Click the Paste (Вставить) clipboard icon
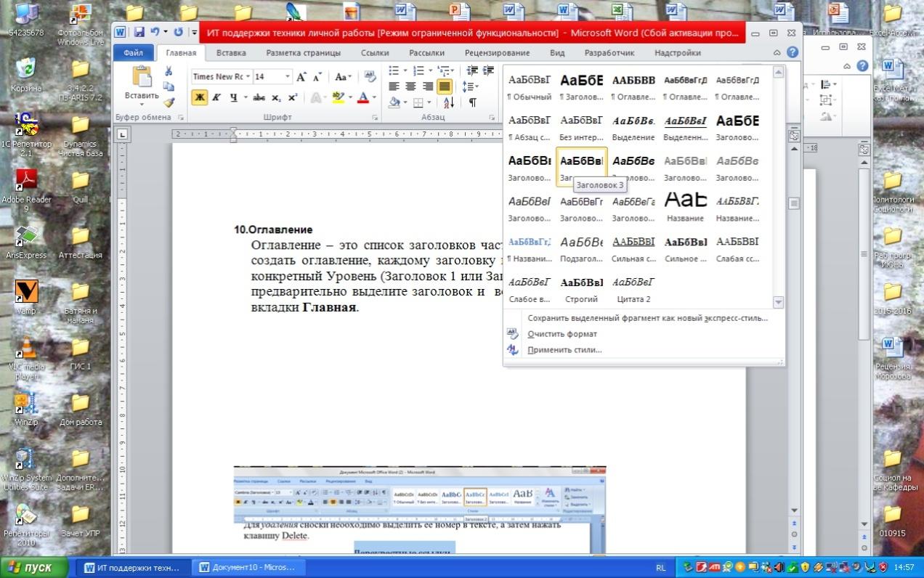The image size is (924, 578). click(142, 78)
